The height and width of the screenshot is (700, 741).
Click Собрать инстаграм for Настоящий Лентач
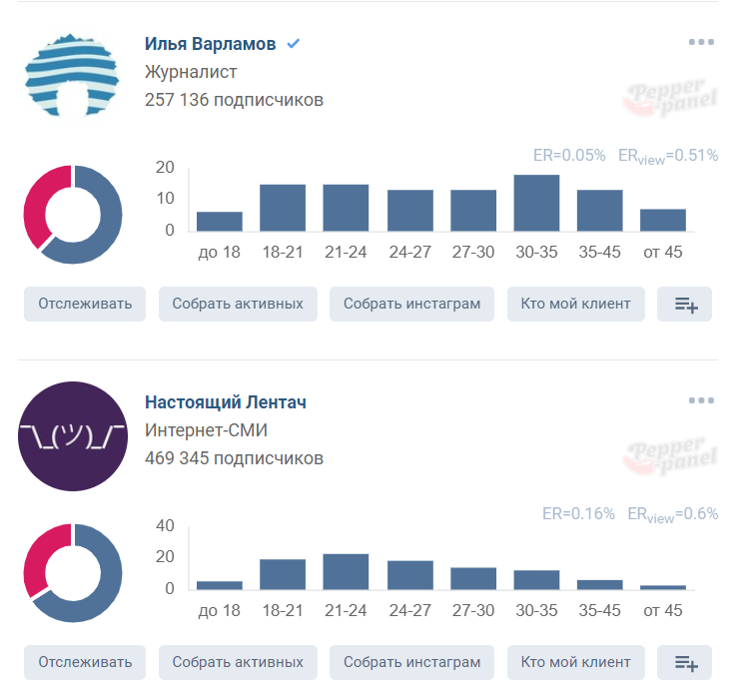[x=411, y=662]
